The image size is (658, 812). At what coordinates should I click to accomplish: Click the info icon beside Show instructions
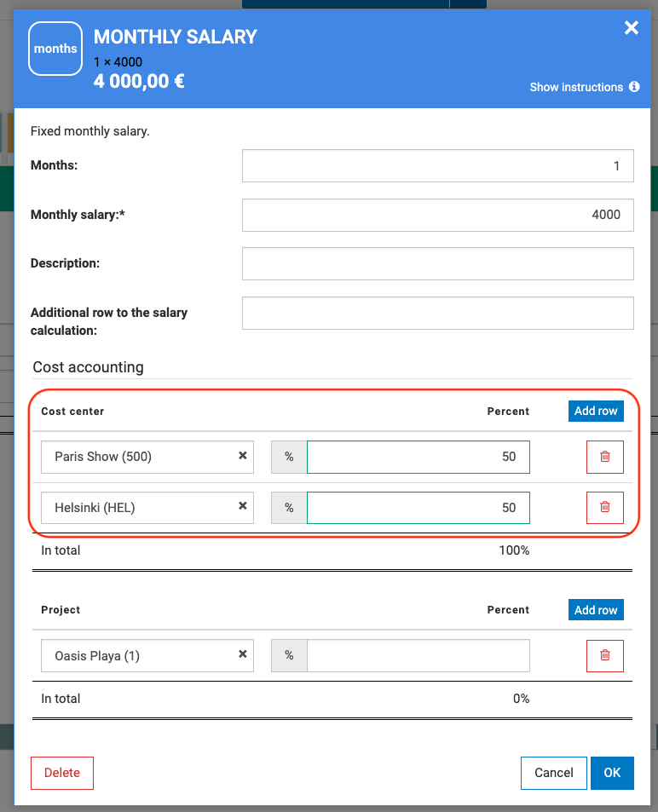click(x=634, y=87)
